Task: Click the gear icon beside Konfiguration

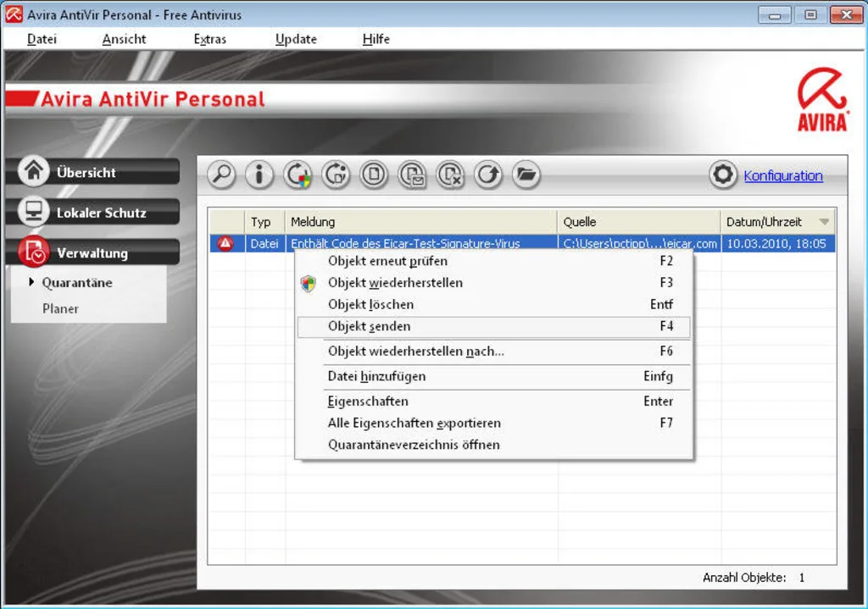Action: click(723, 175)
